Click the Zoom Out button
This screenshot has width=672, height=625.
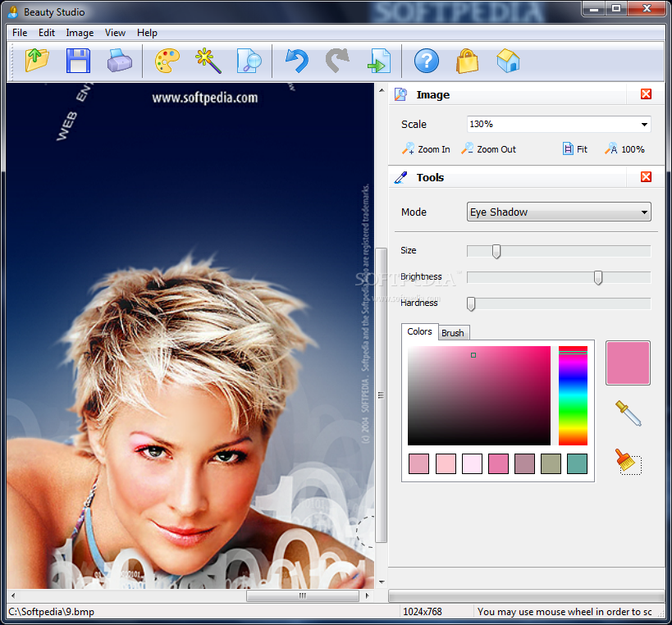click(488, 149)
